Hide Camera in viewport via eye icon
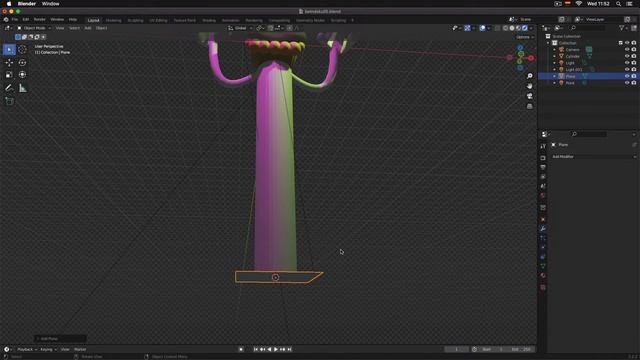Image resolution: width=640 pixels, height=360 pixels. click(x=627, y=49)
